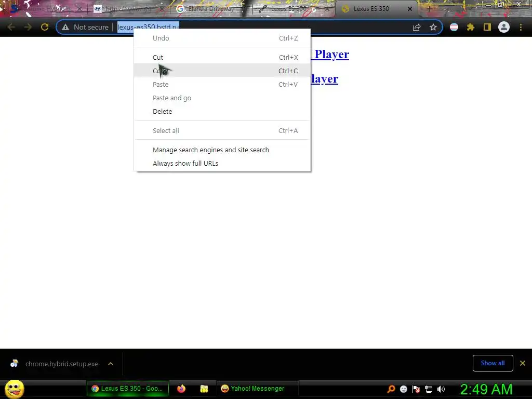
Task: Click the selected URL text in address bar
Action: coord(148,27)
